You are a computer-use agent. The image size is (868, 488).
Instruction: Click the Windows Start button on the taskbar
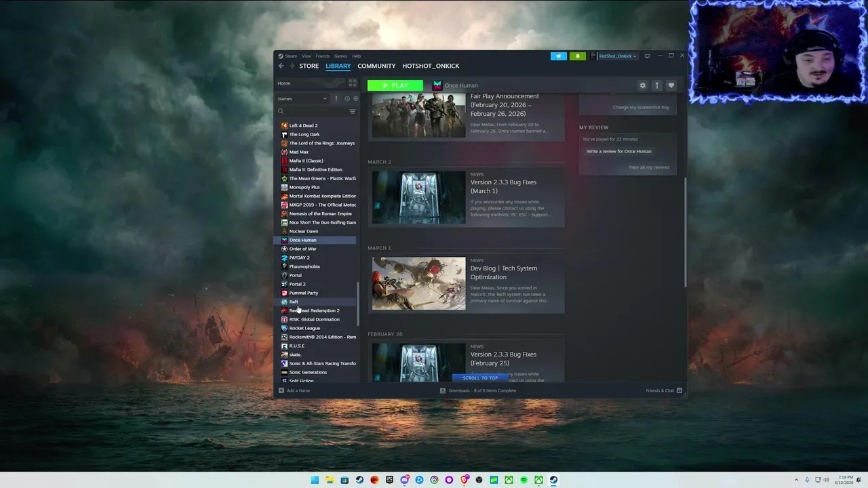(x=315, y=480)
